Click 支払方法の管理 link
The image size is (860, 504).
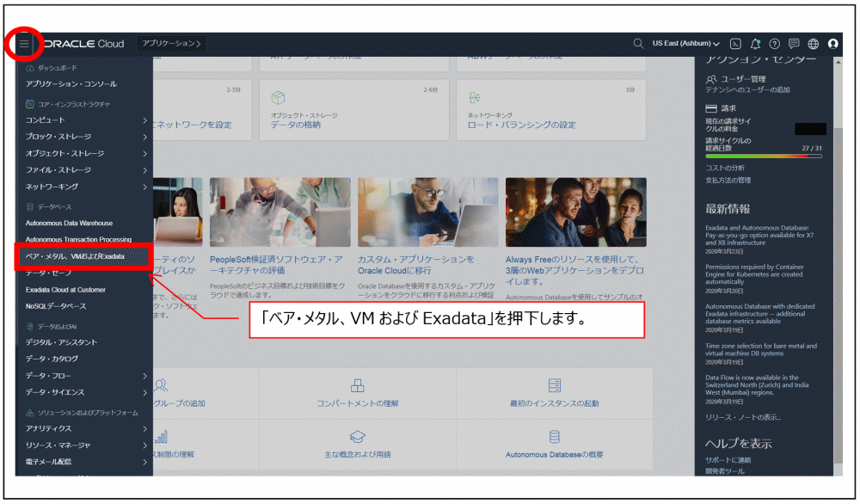(x=728, y=181)
